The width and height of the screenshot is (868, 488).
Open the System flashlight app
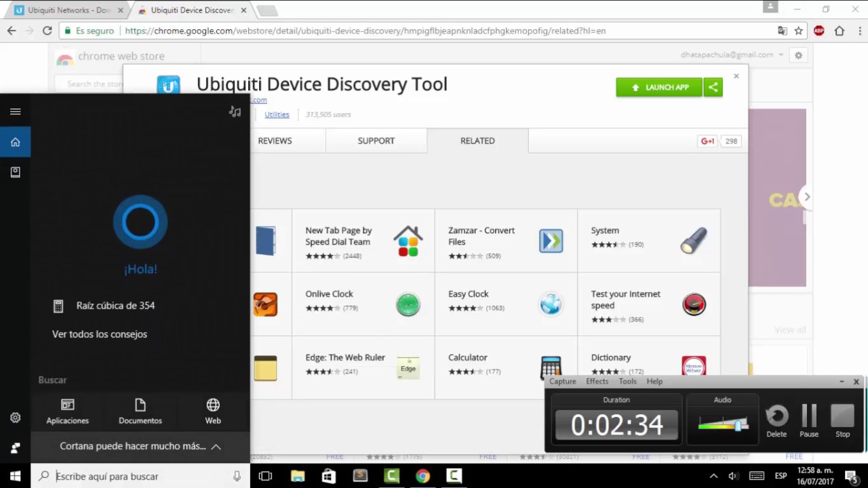[x=649, y=241]
